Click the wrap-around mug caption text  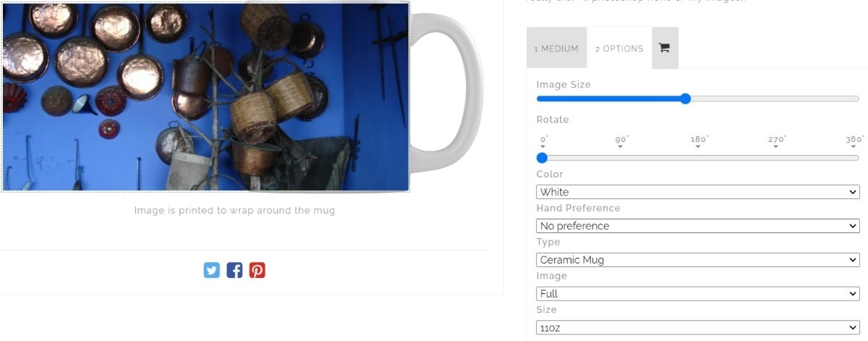point(234,211)
